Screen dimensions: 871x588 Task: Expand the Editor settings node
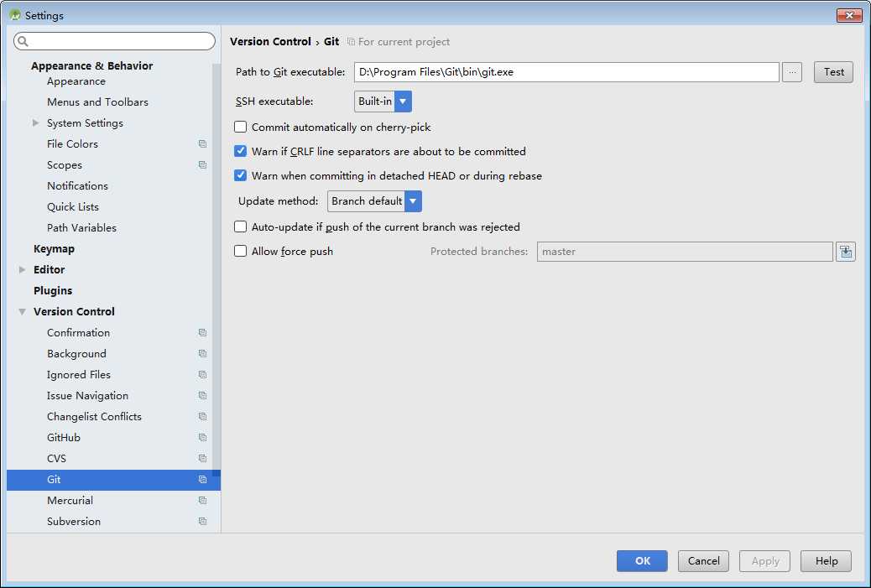point(22,269)
